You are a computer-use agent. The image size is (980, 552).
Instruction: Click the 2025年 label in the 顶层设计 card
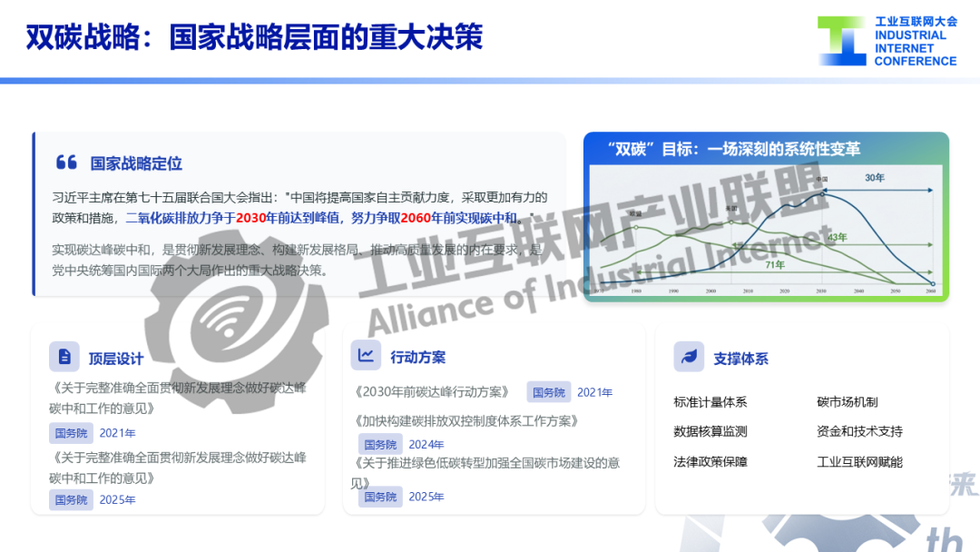tap(117, 500)
